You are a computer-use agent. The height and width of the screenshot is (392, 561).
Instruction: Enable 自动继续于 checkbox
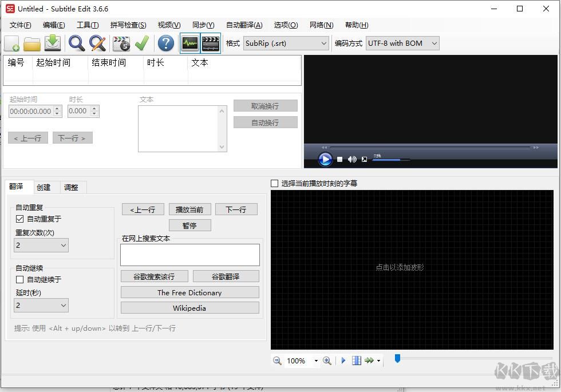pos(19,279)
